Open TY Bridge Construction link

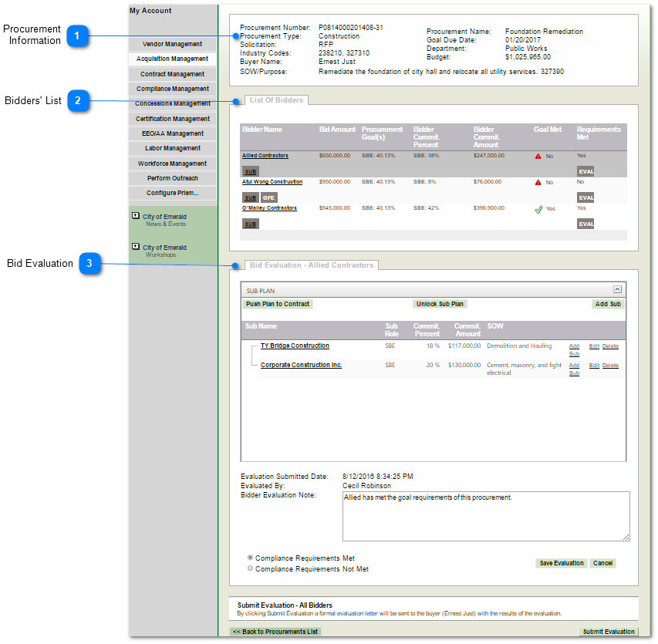click(x=295, y=346)
